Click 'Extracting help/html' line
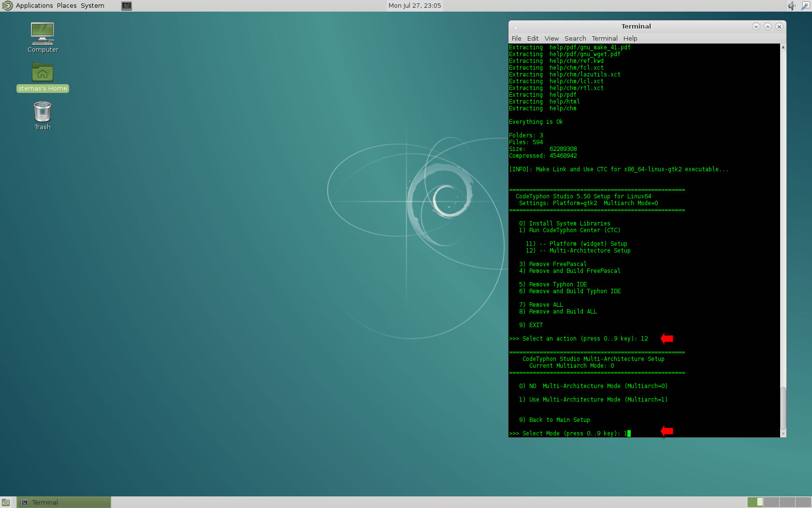Viewport: 812px width, 508px height. [x=544, y=102]
